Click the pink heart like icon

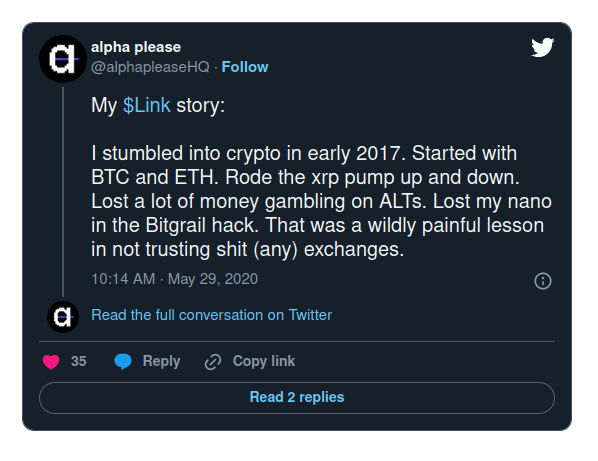pos(51,361)
